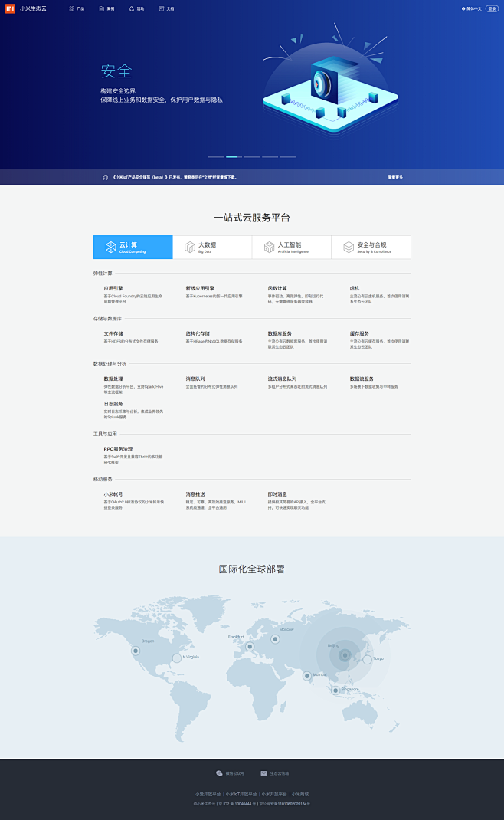Viewport: 504px width, 820px height.
Task: Click the Frankfurt map marker
Action: [x=250, y=646]
